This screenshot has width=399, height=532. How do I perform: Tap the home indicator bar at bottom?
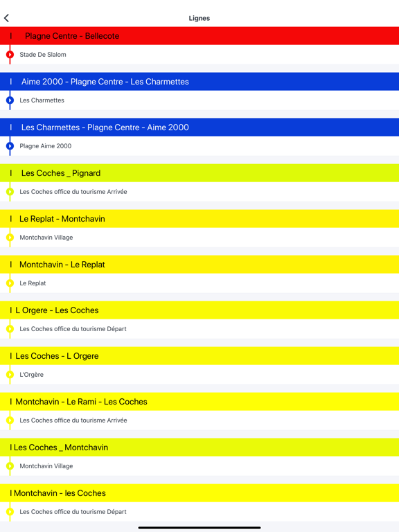(x=199, y=528)
